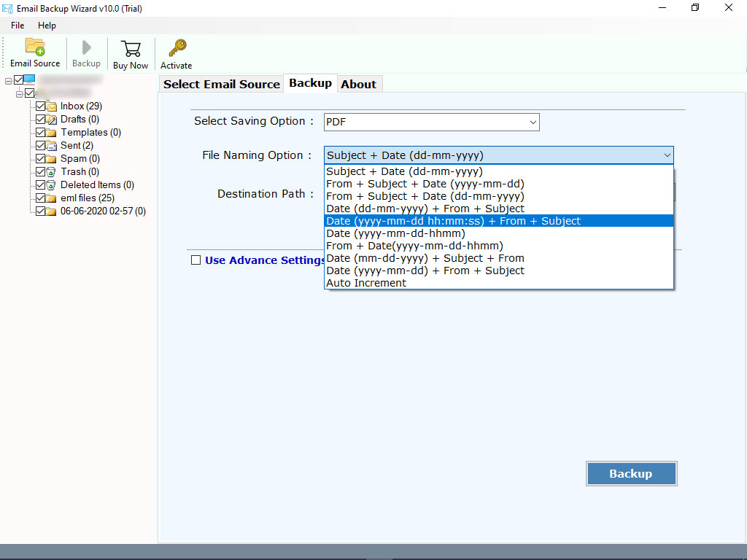Open the Buy Now cart icon
Viewport: 747px width, 560px height.
point(131,49)
